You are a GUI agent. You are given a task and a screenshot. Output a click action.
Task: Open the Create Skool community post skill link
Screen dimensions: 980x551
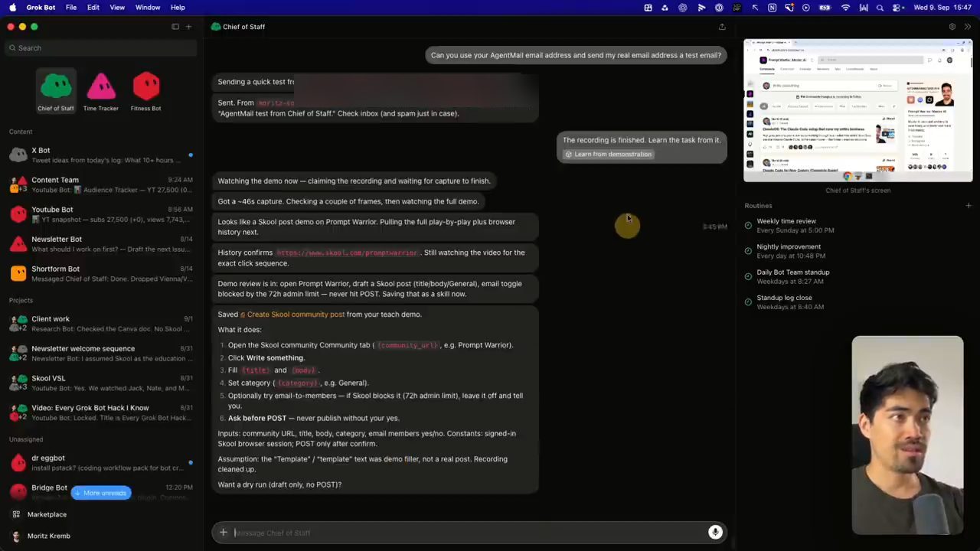point(292,315)
